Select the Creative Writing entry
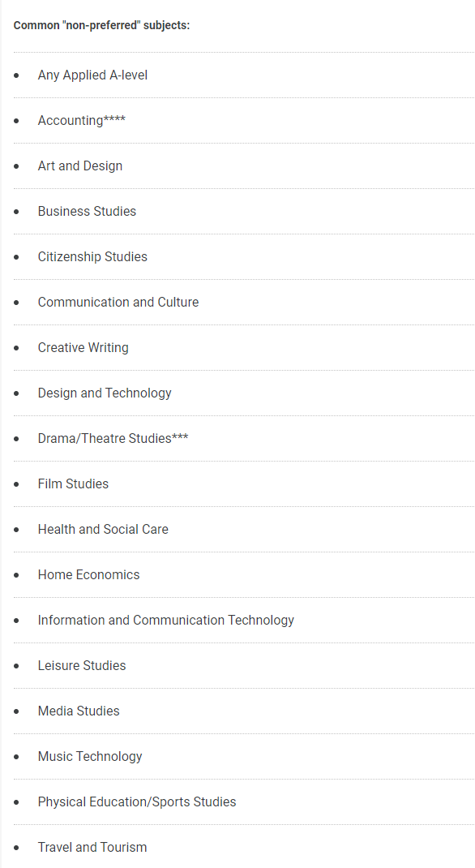The image size is (475, 868). pos(83,348)
